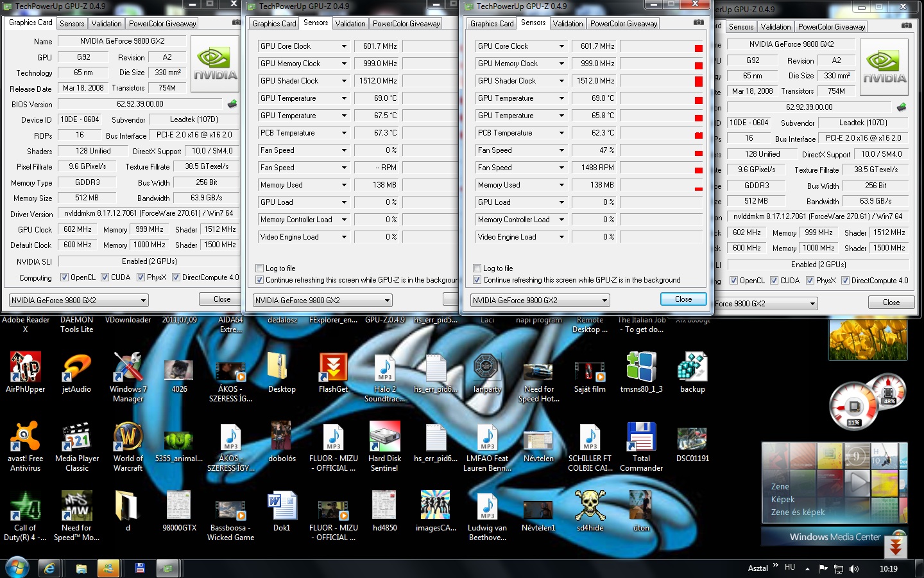Select Zene és képek in Media Center gadget
Image resolution: width=924 pixels, height=578 pixels.
(798, 512)
